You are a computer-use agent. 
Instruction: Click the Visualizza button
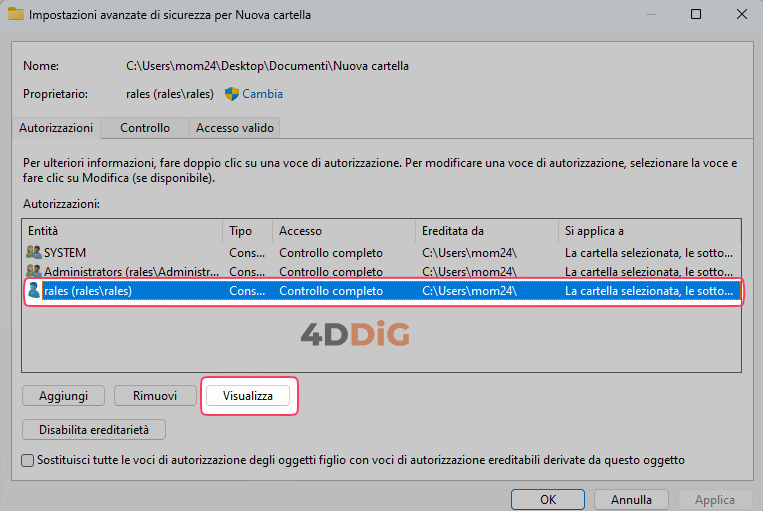[248, 396]
